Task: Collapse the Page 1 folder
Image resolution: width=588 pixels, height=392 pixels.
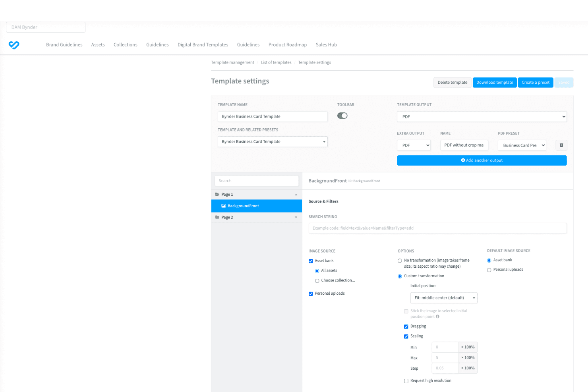Action: click(x=257, y=195)
